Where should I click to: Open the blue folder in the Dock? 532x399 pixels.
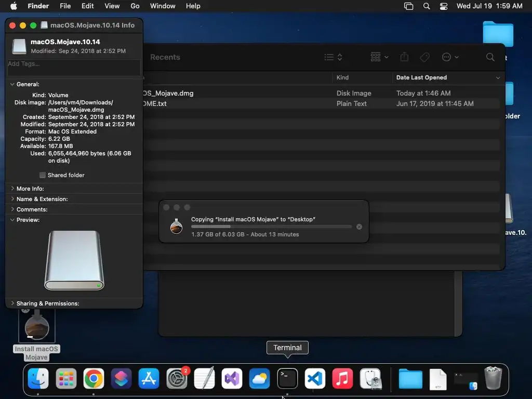[410, 379]
